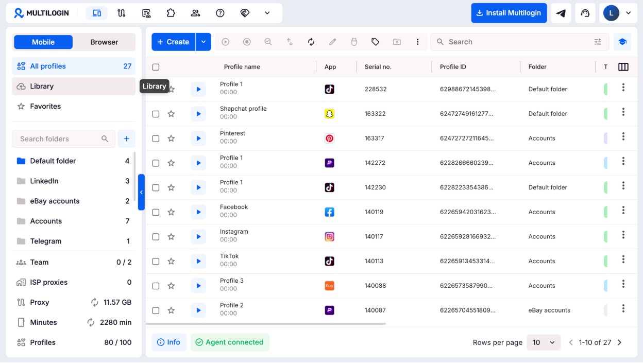Viewport: 643px width, 364px height.
Task: Click the Info button
Action: coord(169,342)
